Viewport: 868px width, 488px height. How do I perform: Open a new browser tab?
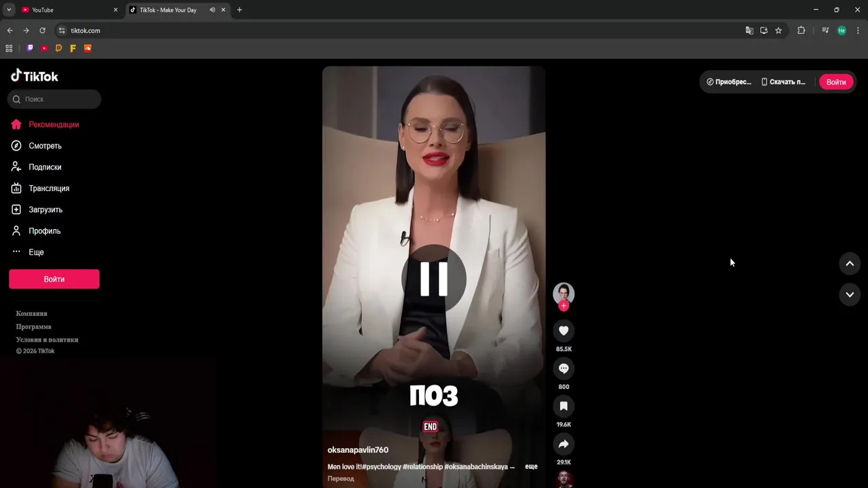coord(239,10)
